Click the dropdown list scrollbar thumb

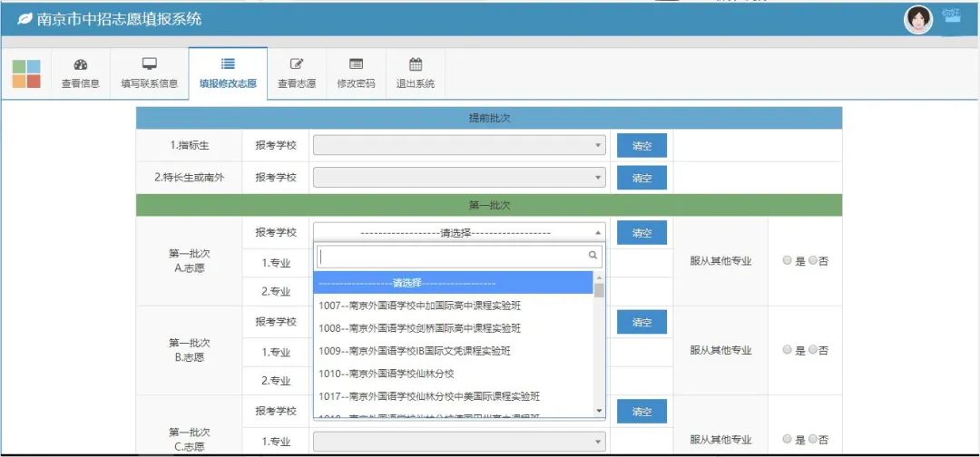599,290
